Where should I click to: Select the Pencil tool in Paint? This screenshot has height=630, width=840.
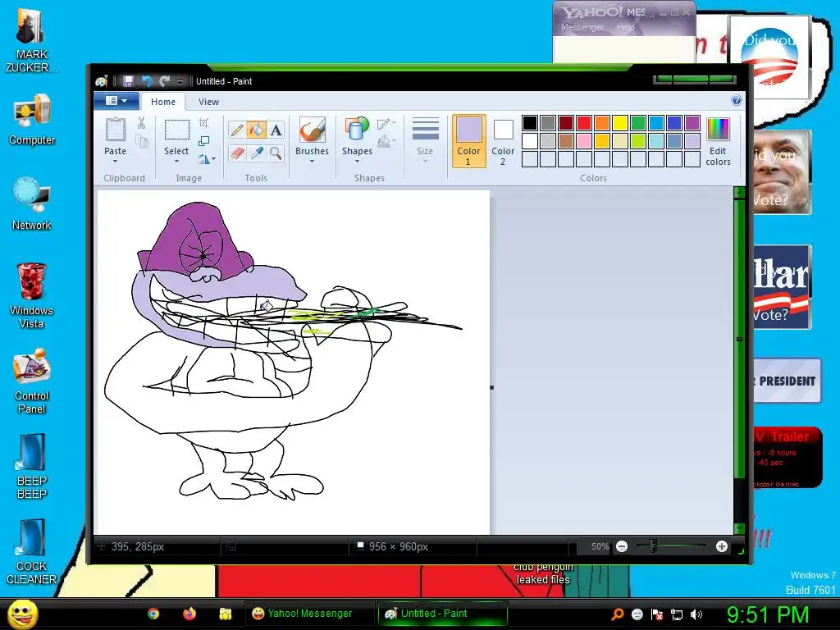coord(236,130)
